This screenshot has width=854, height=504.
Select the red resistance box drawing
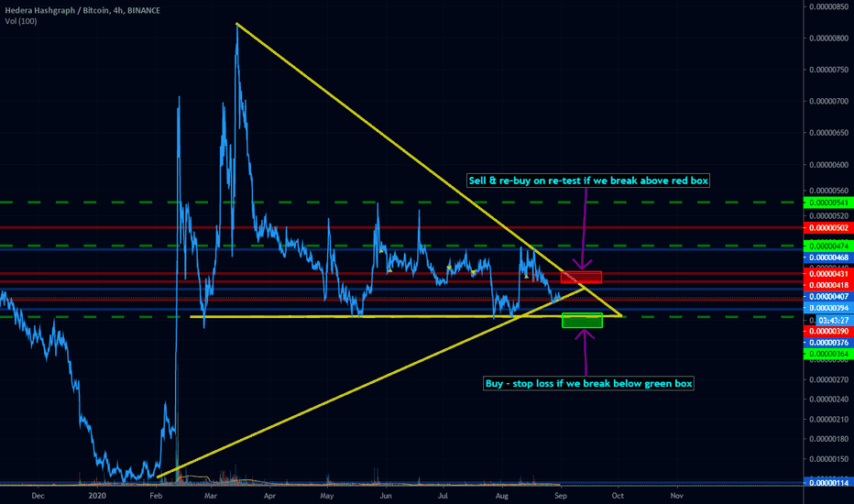point(581,278)
